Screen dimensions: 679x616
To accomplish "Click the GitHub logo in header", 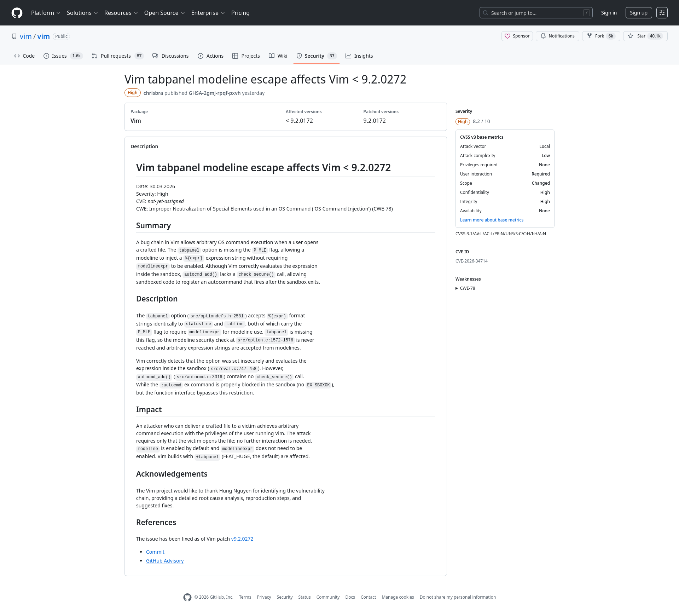I will coord(17,13).
